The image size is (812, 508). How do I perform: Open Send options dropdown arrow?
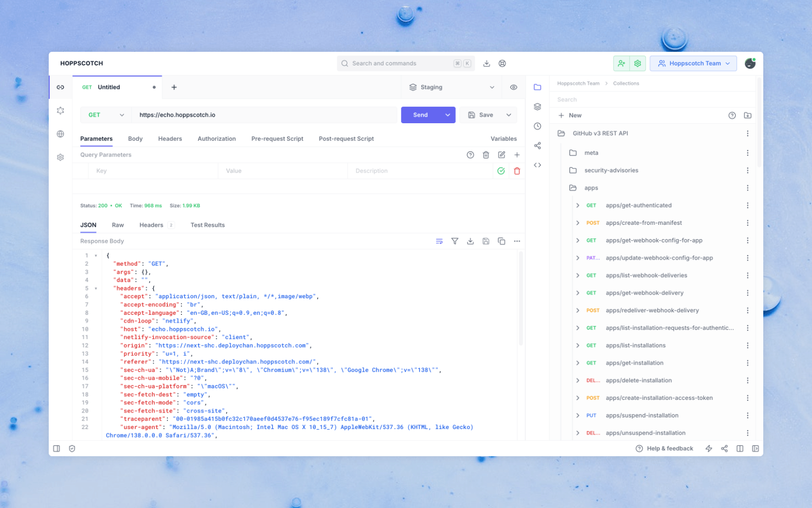tap(448, 115)
